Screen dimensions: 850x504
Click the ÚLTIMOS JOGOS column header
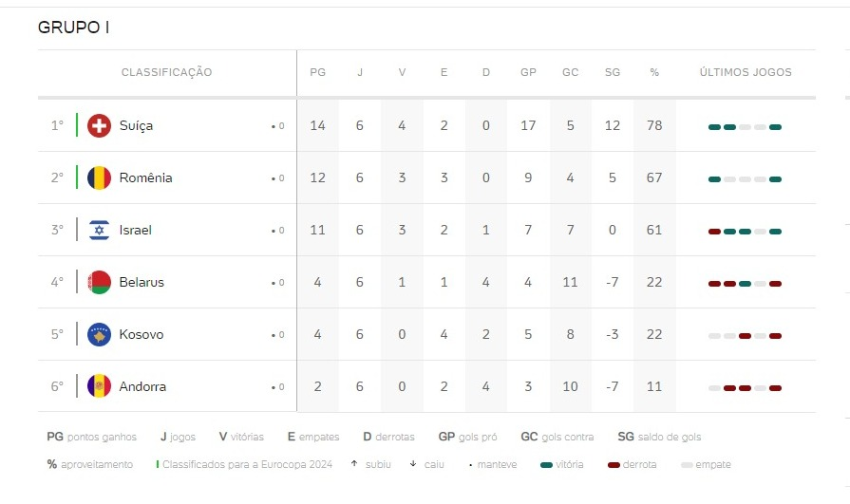pos(745,72)
